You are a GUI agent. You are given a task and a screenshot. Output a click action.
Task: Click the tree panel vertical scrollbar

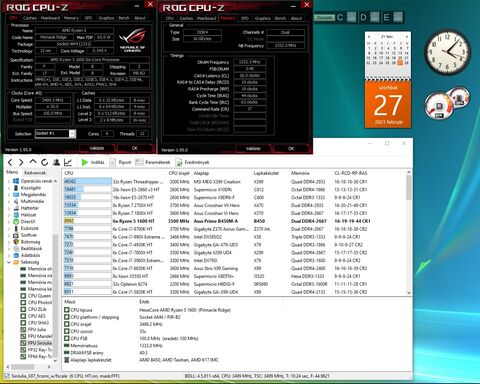coord(55,270)
